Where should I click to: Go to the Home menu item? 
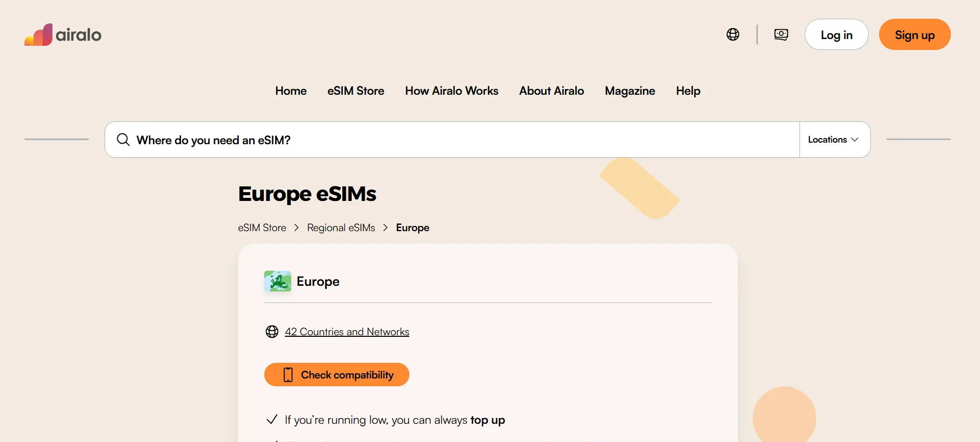(291, 91)
